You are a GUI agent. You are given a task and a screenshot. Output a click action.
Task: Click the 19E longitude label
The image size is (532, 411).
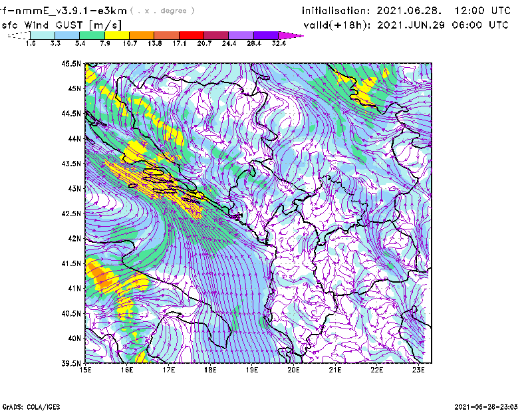tap(252, 370)
